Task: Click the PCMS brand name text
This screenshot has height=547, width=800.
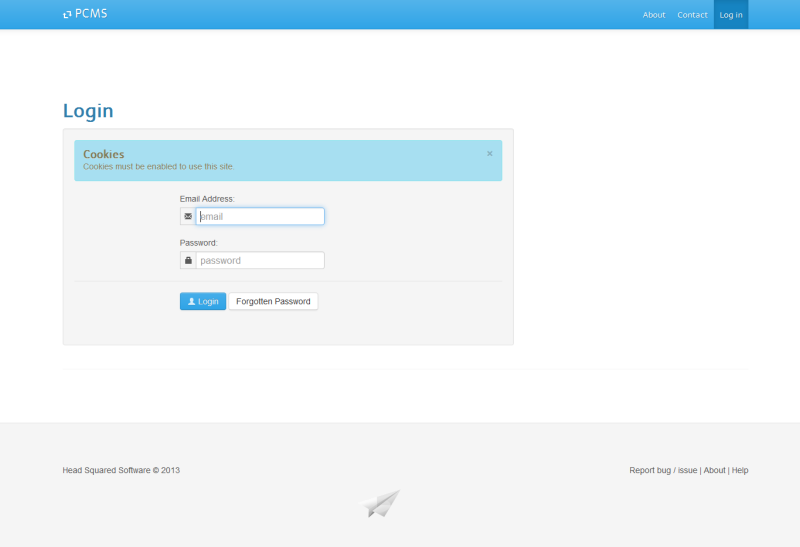Action: pyautogui.click(x=91, y=14)
